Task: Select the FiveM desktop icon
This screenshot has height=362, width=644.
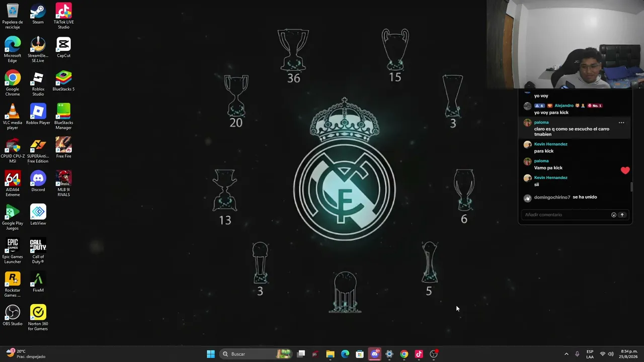Action: coord(38,283)
